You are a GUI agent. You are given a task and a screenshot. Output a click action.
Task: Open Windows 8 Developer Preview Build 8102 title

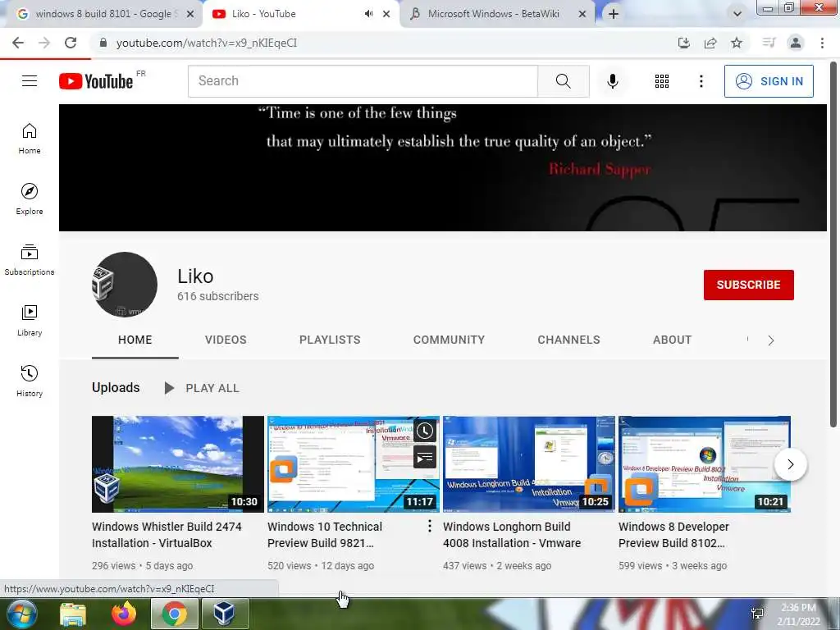[x=673, y=535]
